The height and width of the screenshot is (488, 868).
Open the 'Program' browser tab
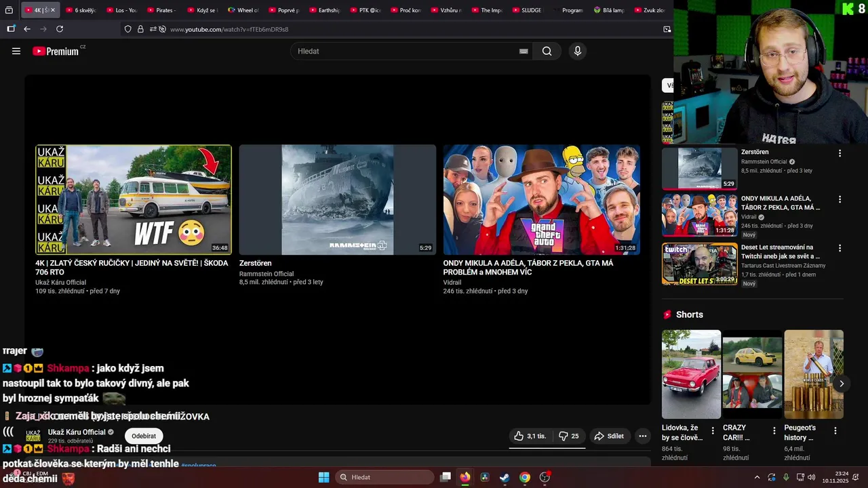click(x=568, y=10)
